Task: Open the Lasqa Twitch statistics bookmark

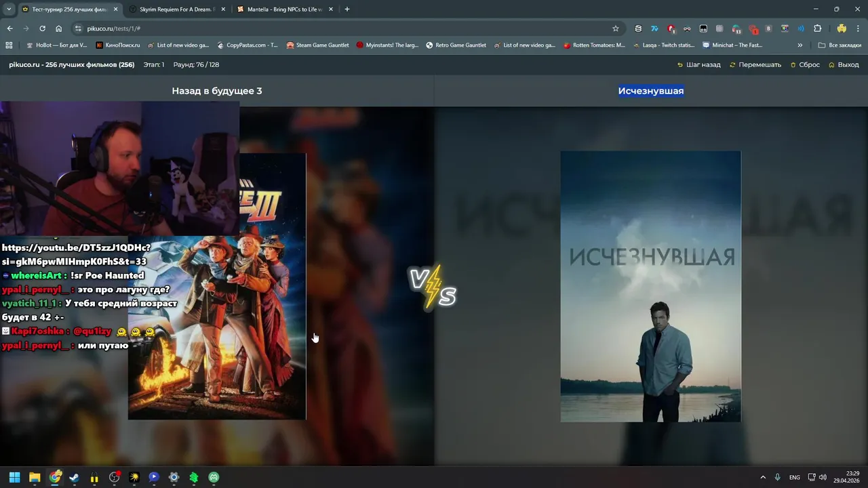Action: click(663, 45)
